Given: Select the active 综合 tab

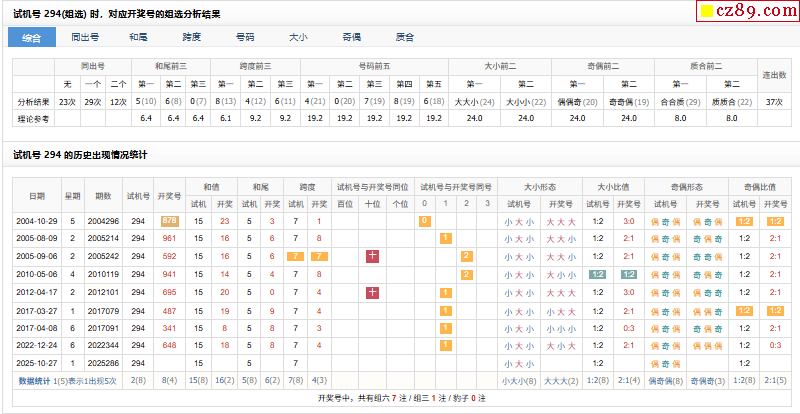Looking at the screenshot, I should coord(32,37).
